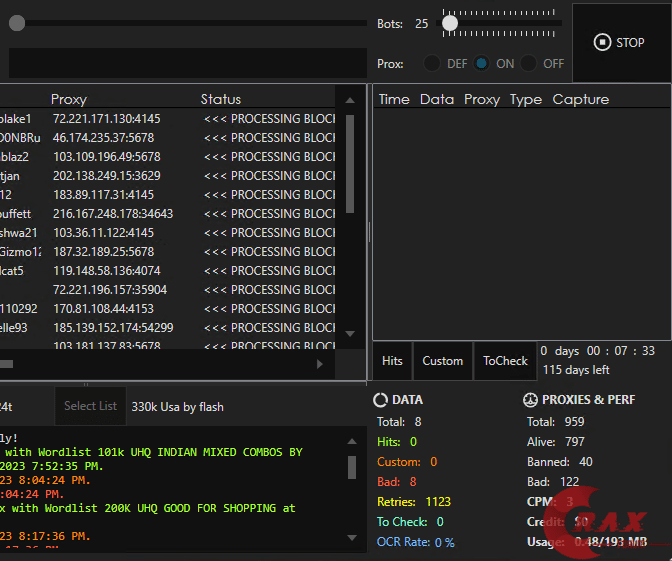Select row with proxy 103.36.11.122:4145
The height and width of the screenshot is (561, 672).
click(x=167, y=233)
